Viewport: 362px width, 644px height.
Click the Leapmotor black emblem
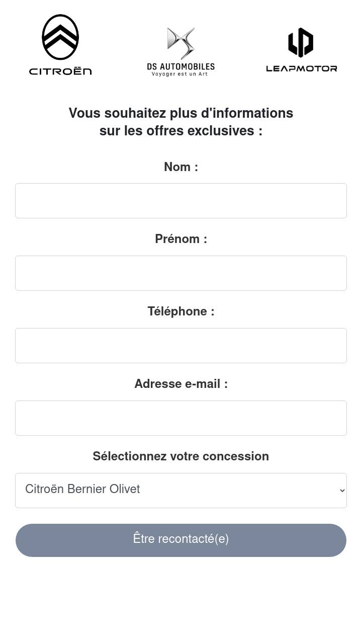pos(301,42)
